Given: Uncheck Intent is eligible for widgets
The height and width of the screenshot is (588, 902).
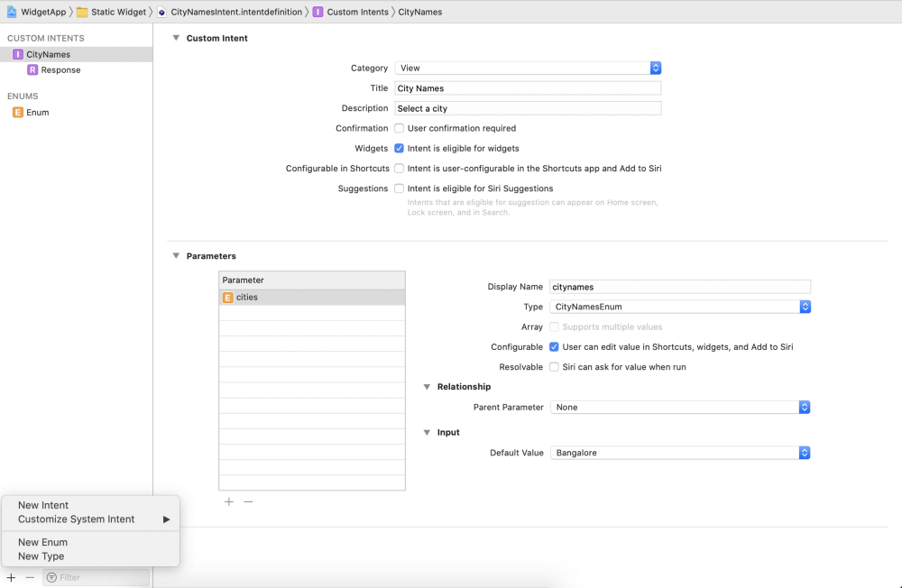Looking at the screenshot, I should pos(399,148).
